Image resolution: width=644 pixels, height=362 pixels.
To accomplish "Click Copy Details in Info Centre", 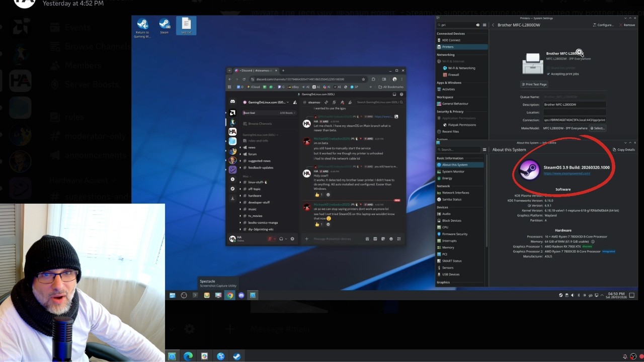I will pos(624,150).
